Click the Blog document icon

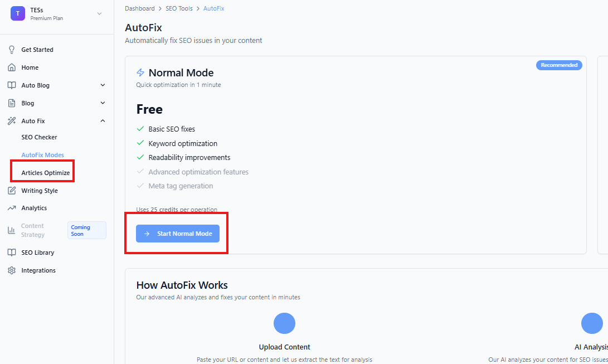pos(12,103)
